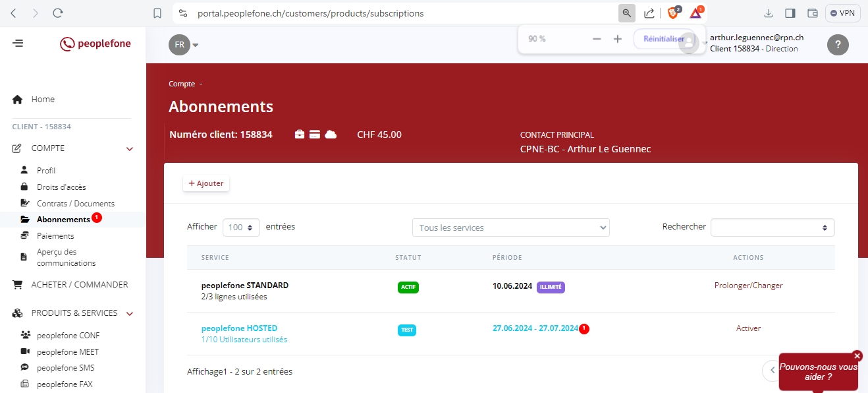This screenshot has width=868, height=393.
Task: Open Paiements in the sidebar
Action: click(x=55, y=235)
